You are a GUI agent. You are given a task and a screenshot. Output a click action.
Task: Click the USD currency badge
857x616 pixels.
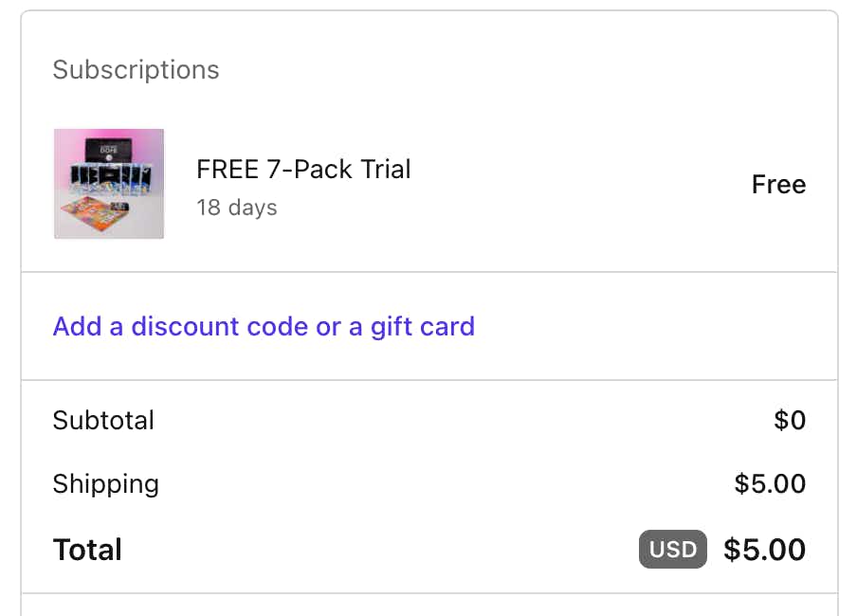click(x=673, y=550)
